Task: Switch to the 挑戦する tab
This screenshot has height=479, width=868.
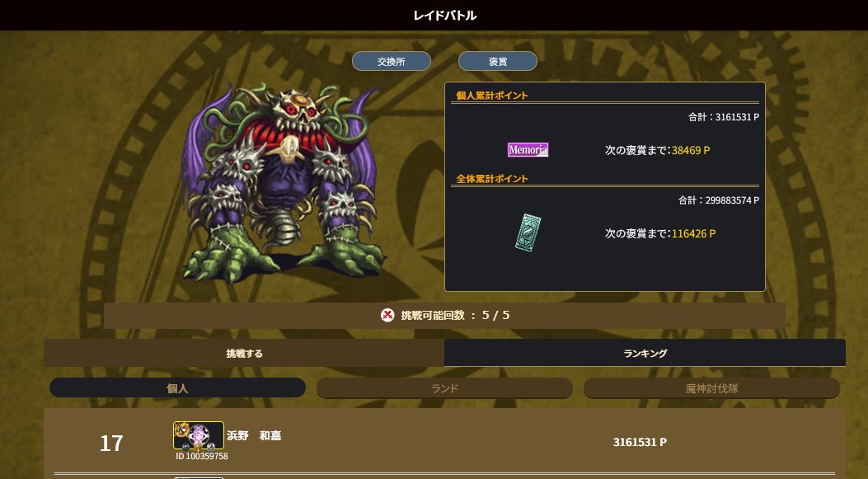Action: pyautogui.click(x=244, y=354)
